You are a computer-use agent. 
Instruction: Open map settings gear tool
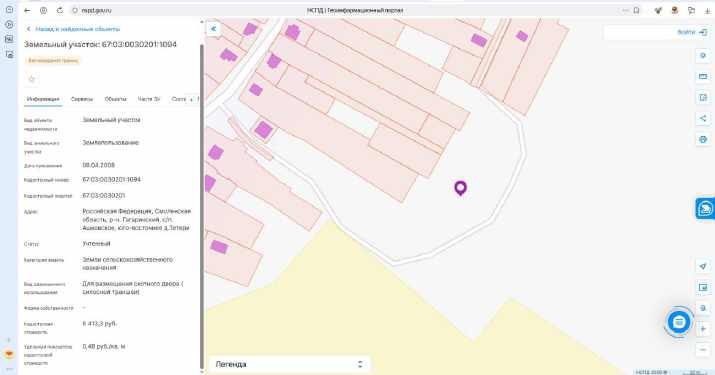(x=703, y=56)
